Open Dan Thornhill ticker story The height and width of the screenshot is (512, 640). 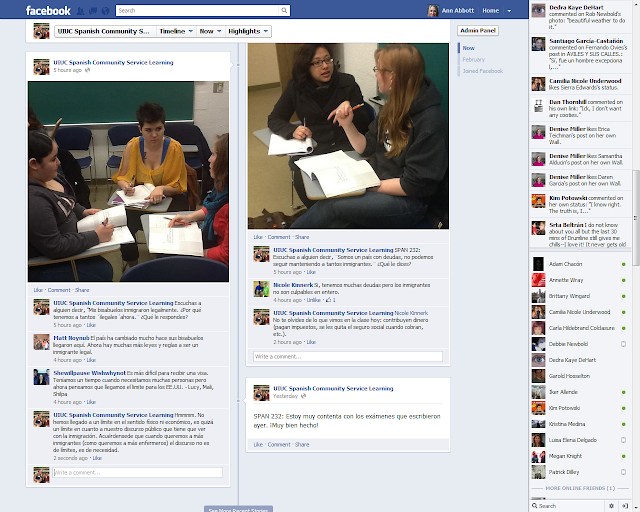(x=580, y=108)
